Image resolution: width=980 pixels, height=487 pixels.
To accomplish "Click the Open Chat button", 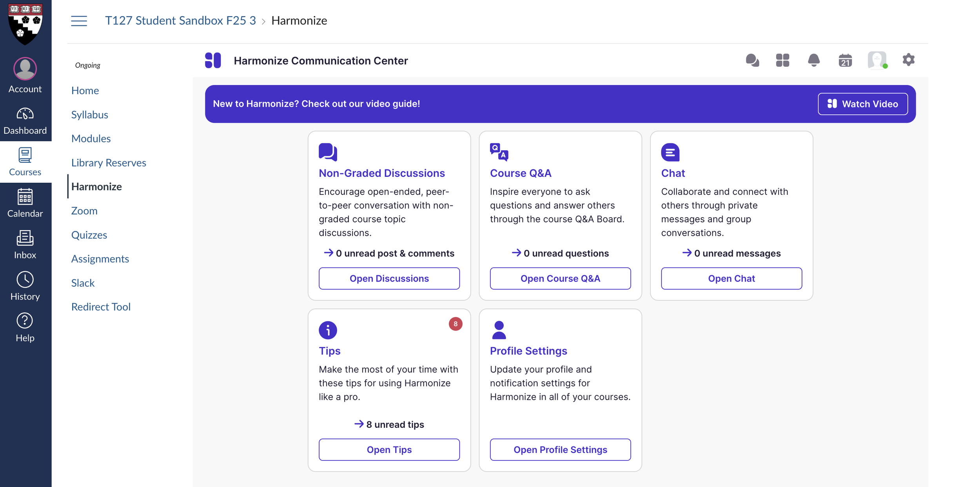I will [731, 278].
